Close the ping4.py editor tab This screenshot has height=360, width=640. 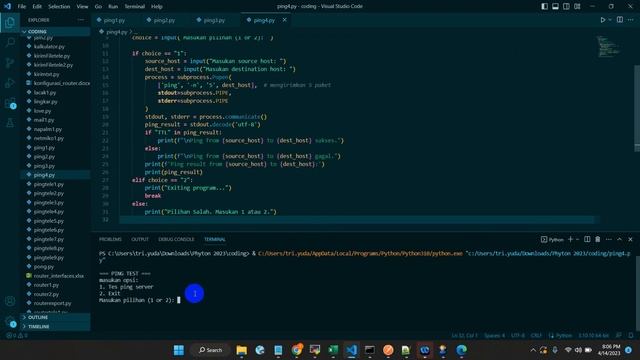pyautogui.click(x=284, y=20)
